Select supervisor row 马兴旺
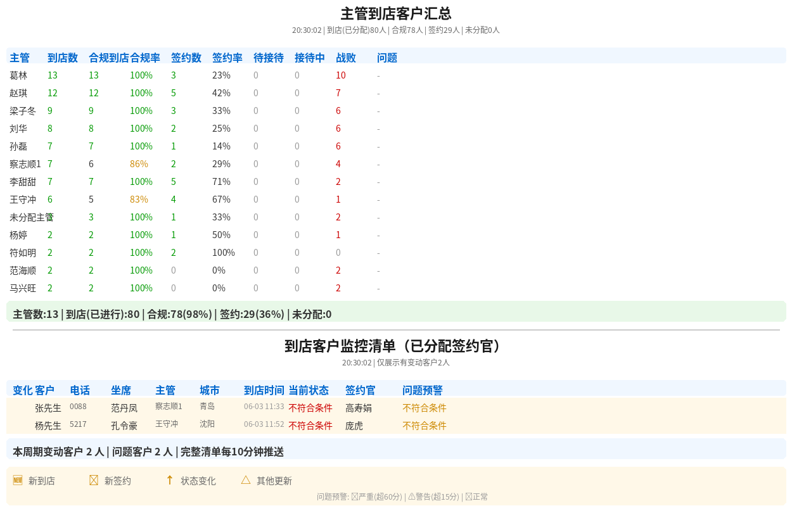This screenshot has height=532, width=792. tap(396, 288)
